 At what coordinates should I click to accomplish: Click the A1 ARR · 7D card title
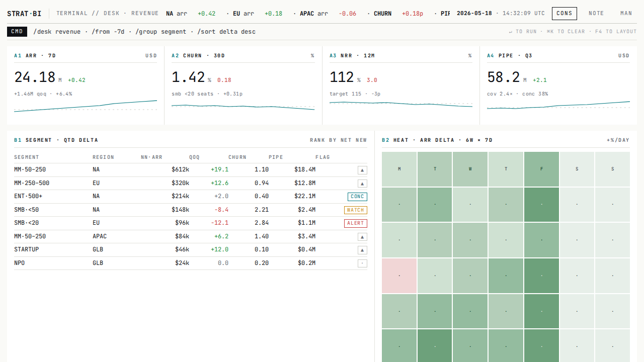(x=35, y=56)
